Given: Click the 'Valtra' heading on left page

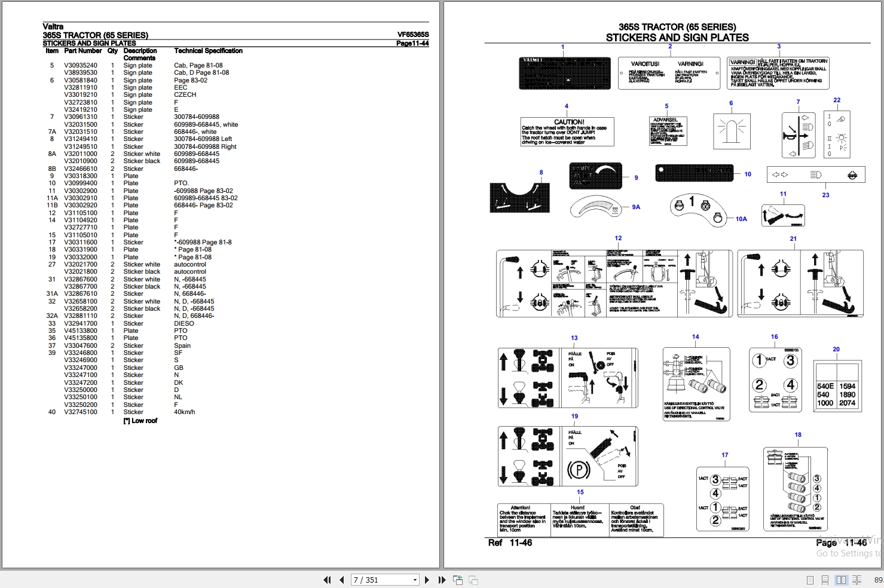Looking at the screenshot, I should click(x=53, y=26).
